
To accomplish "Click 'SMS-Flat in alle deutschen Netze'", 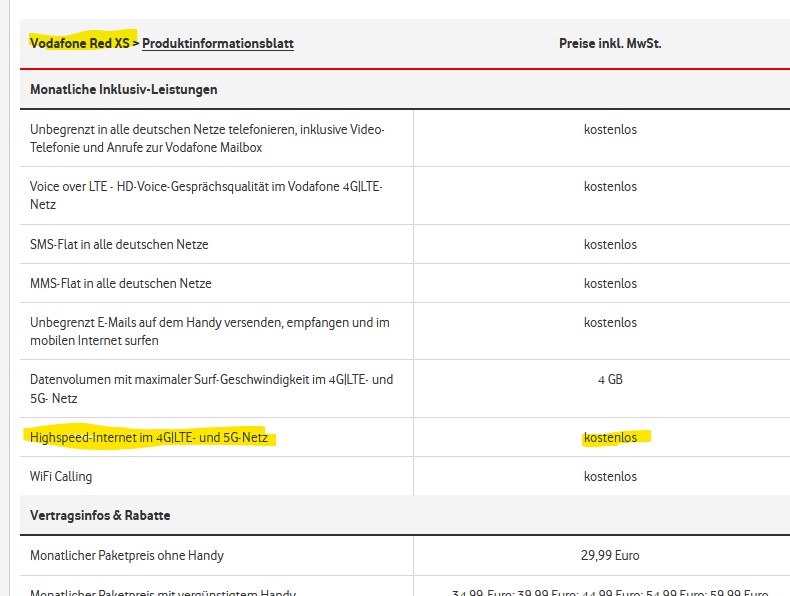I will click(x=119, y=244).
